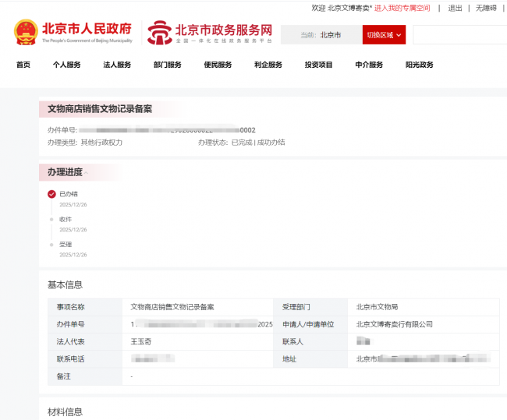This screenshot has width=507, height=420.
Task: Open the 无障碍 accessibility link
Action: (486, 8)
